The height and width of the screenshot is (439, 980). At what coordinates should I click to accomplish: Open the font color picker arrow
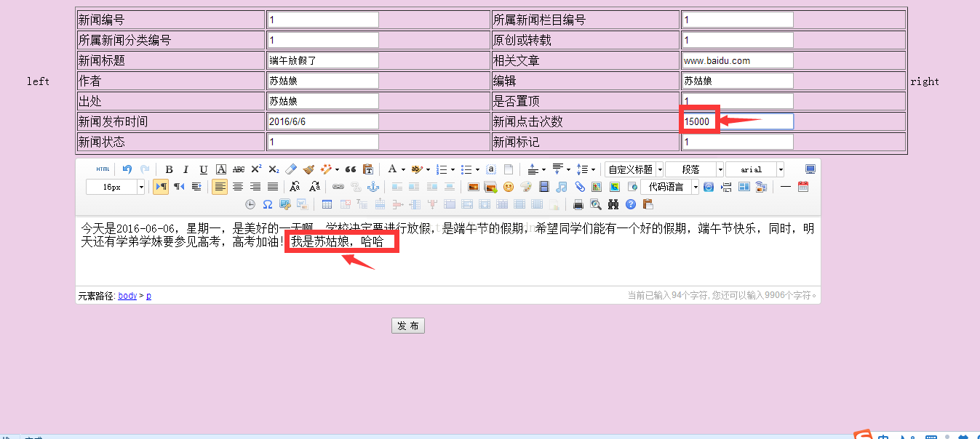click(402, 169)
